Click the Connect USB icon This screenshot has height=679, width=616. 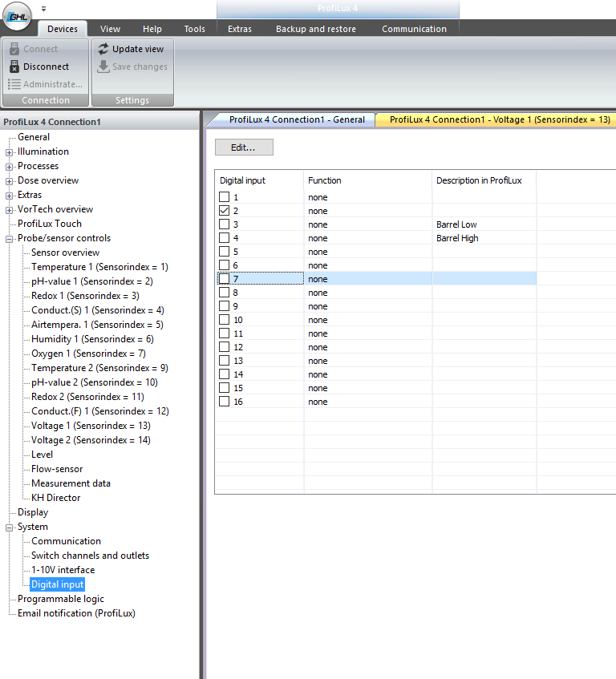(14, 49)
